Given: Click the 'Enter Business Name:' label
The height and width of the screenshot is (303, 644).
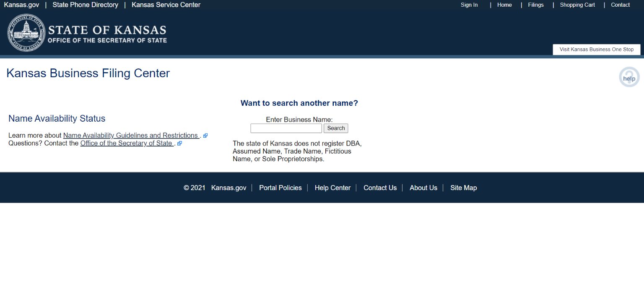Looking at the screenshot, I should coord(299,120).
